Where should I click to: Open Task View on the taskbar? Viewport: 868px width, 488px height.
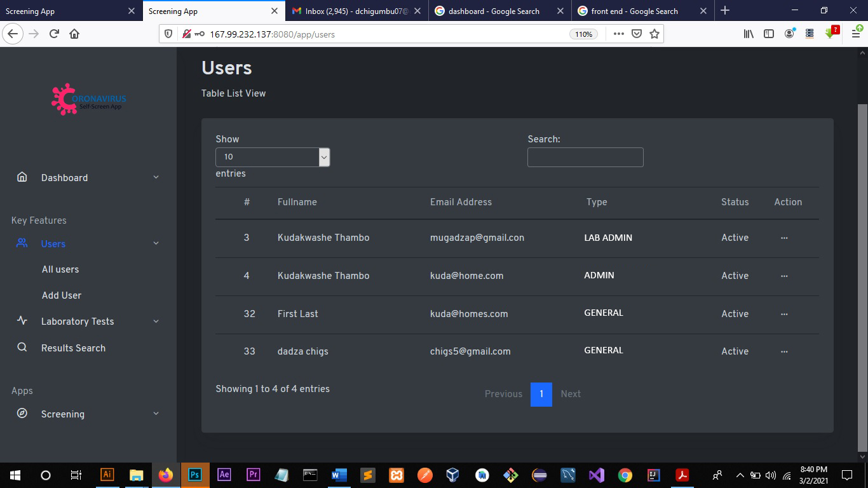pyautogui.click(x=76, y=475)
